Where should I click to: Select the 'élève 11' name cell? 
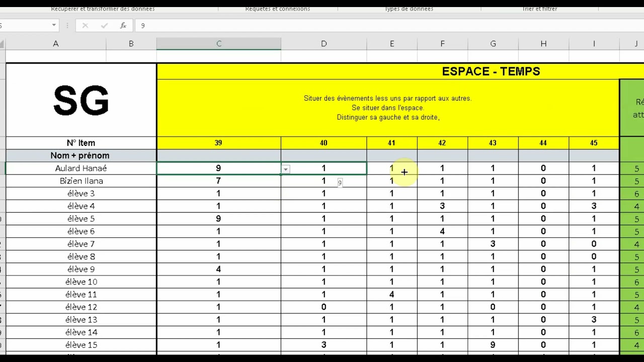point(81,294)
